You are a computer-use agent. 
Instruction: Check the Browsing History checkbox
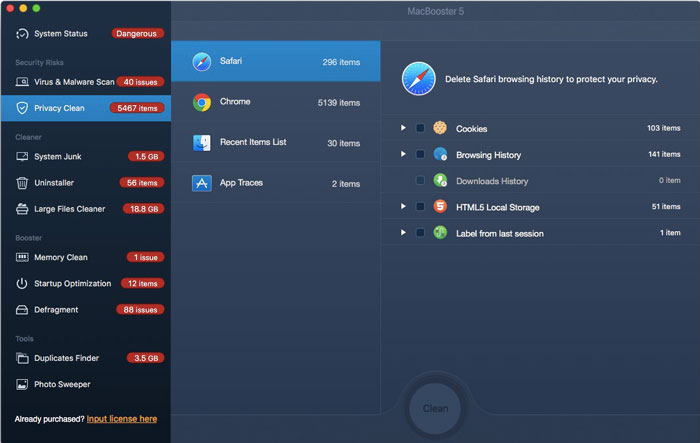click(x=420, y=154)
